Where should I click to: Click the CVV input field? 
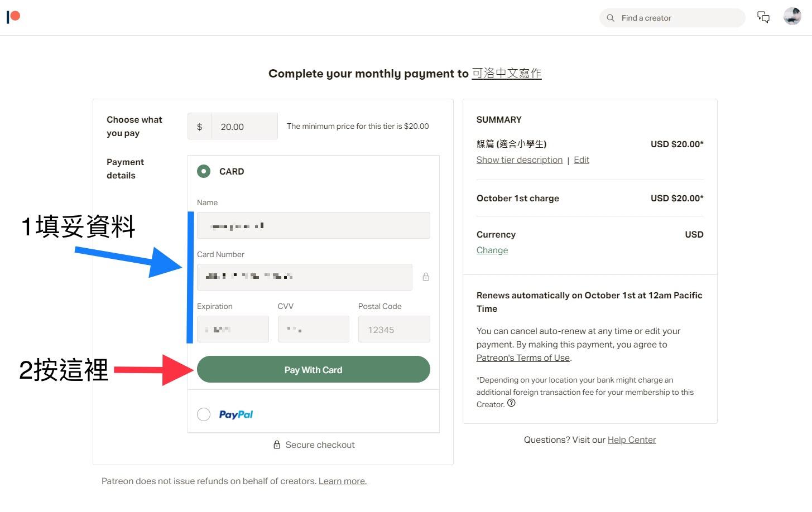(x=313, y=330)
